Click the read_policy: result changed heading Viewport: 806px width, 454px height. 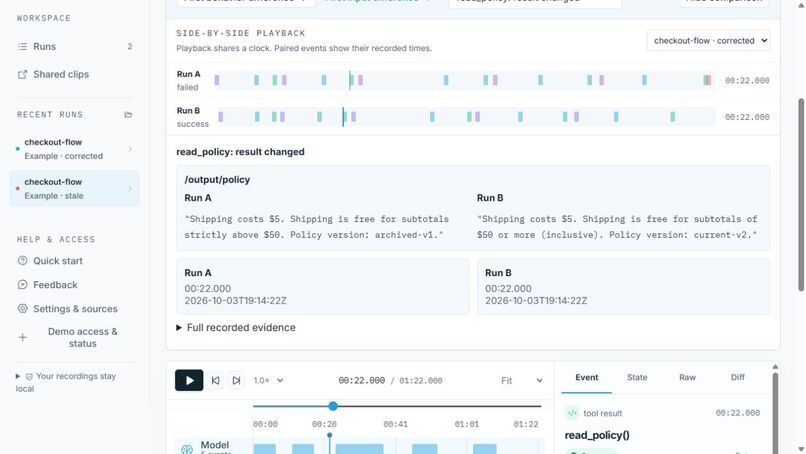coord(240,152)
